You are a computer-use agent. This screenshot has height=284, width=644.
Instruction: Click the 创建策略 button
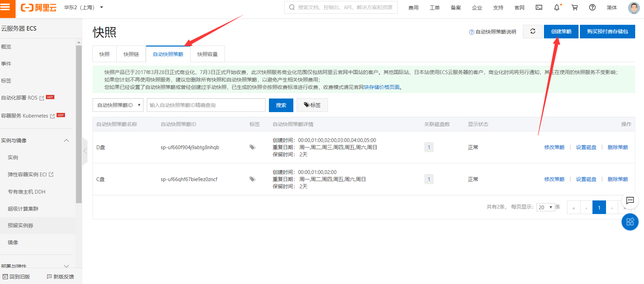561,32
